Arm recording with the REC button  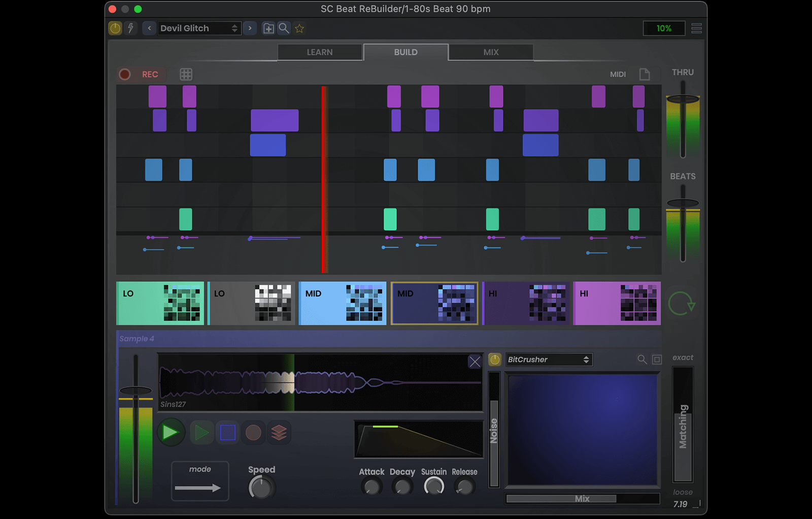point(141,74)
